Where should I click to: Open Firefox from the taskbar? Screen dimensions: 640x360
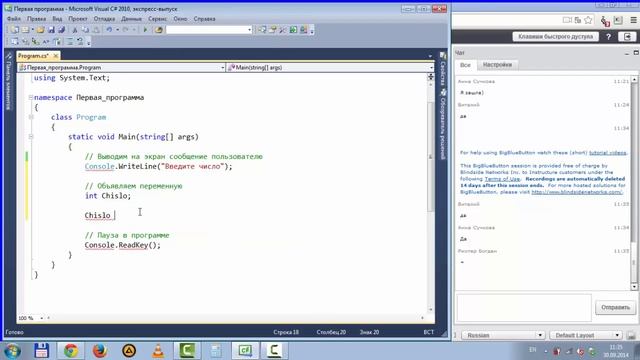(x=100, y=351)
